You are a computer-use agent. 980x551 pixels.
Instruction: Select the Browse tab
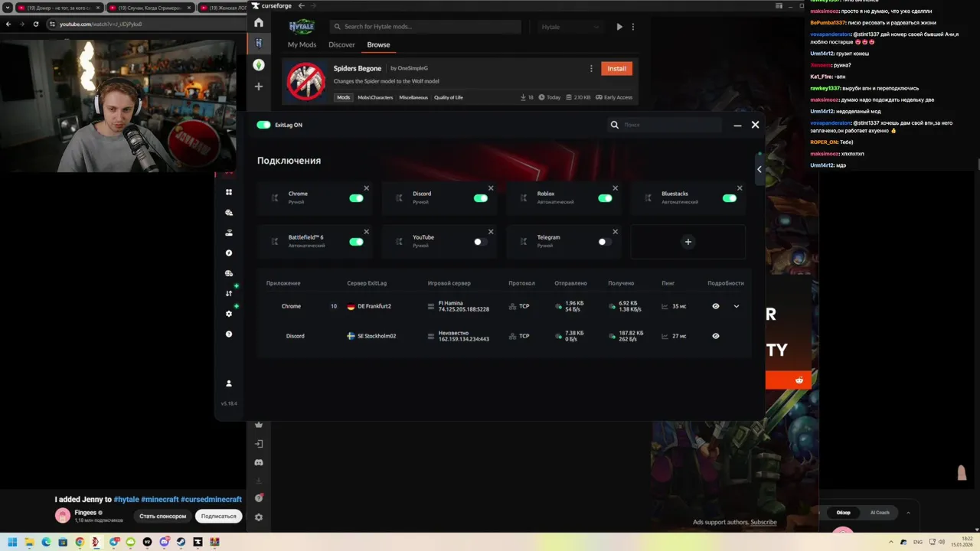[x=378, y=44]
